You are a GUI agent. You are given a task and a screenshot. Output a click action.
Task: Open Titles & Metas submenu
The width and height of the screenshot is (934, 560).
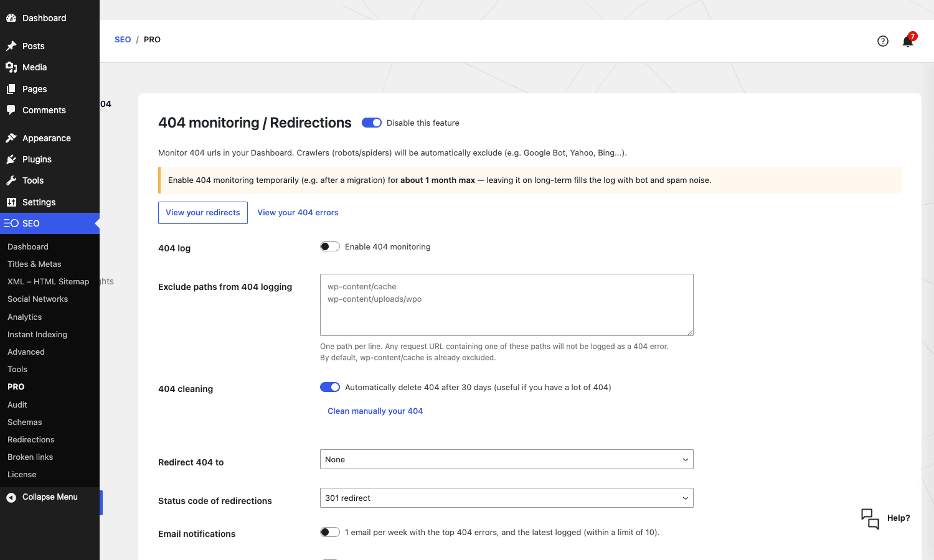pyautogui.click(x=34, y=264)
